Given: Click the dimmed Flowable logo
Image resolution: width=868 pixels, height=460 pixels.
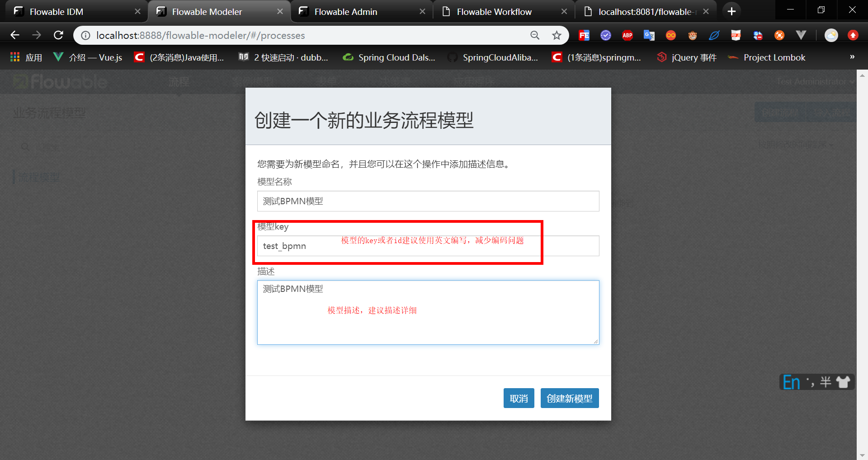Looking at the screenshot, I should (60, 81).
